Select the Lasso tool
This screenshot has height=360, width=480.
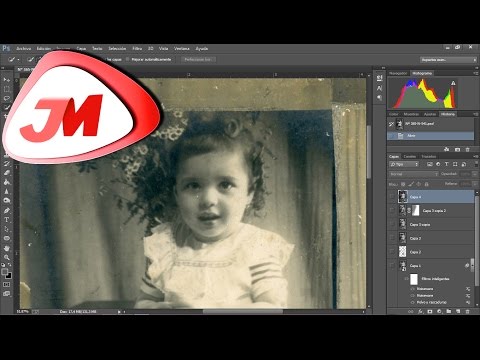pos(6,98)
